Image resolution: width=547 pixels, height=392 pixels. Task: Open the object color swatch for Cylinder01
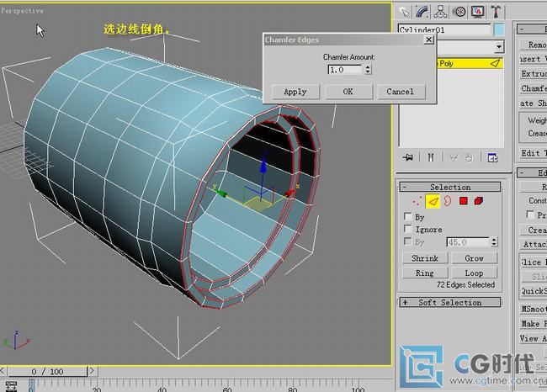pos(499,29)
